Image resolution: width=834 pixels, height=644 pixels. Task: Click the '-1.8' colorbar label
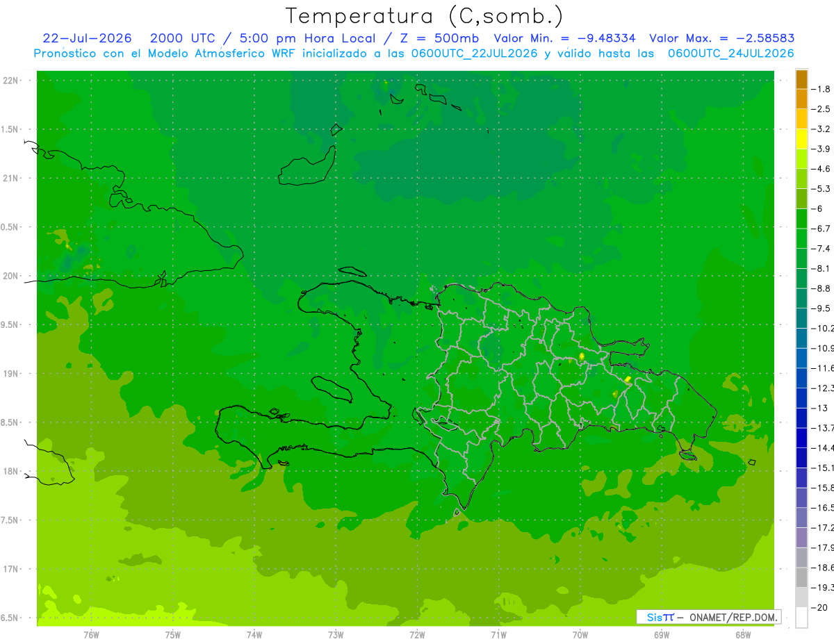[x=821, y=89]
